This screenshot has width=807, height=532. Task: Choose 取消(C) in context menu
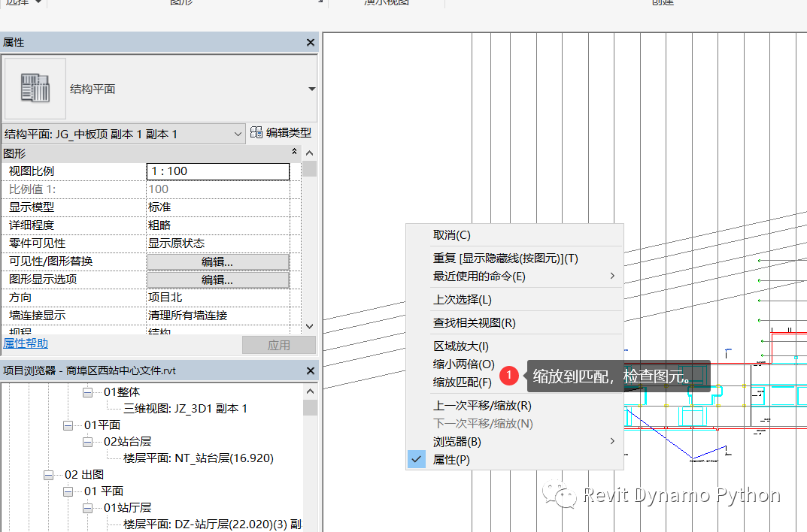pos(514,235)
